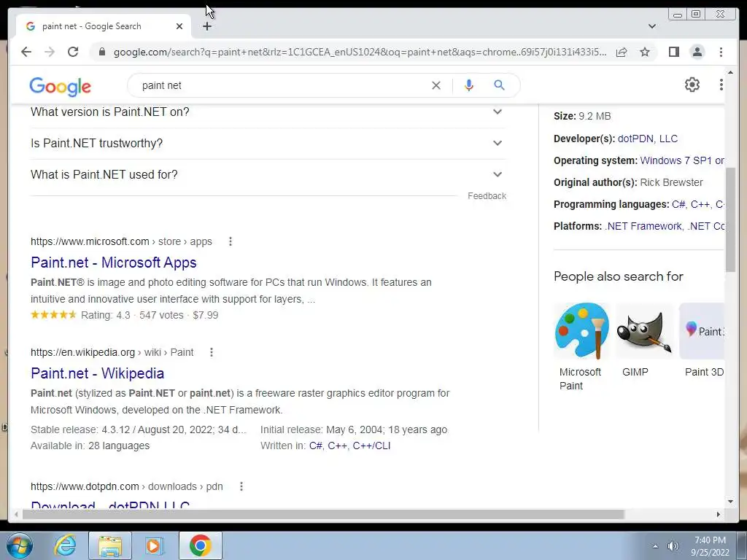
Task: Open the Windows Start orb
Action: click(20, 545)
